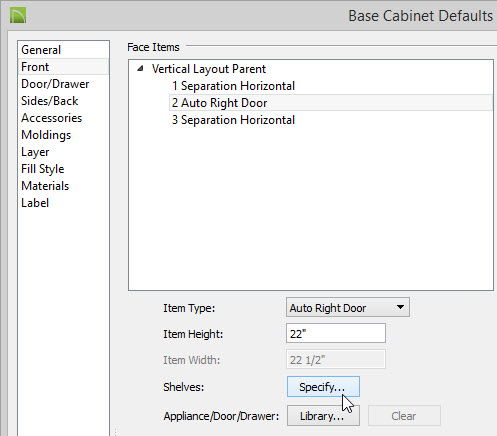Open the Accessories panel
The image size is (497, 436).
point(51,118)
